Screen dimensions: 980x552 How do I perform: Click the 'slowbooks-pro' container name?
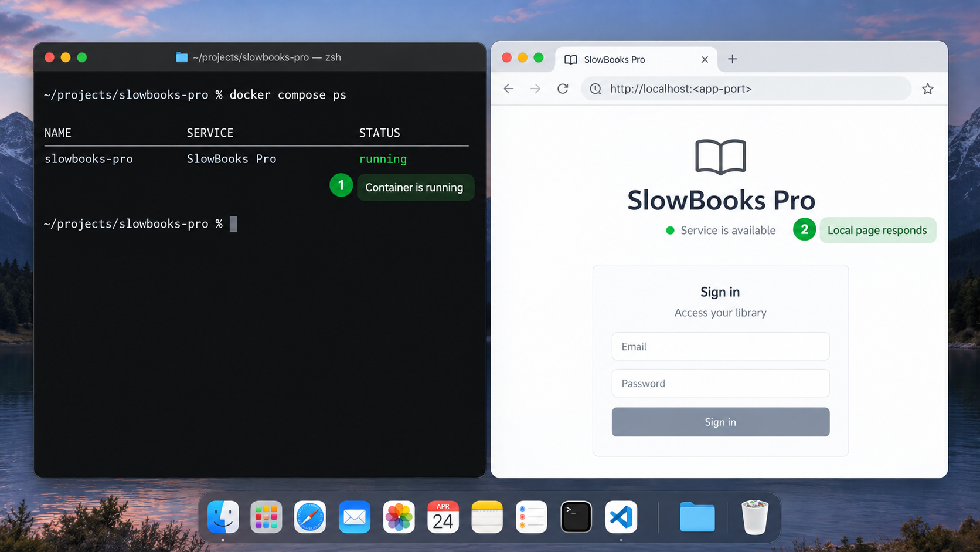point(89,159)
